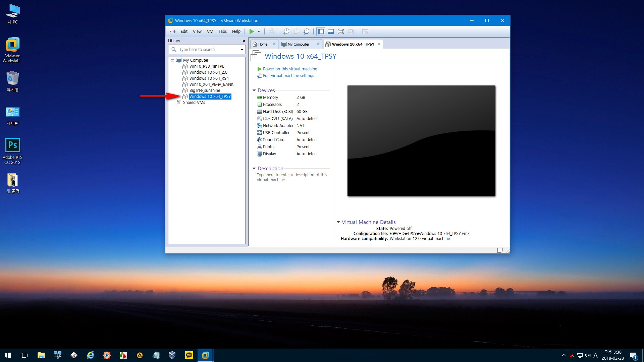Viewport: 644px width, 362px height.
Task: Select Windows 10 x64_TPSY in Library
Action: click(210, 97)
